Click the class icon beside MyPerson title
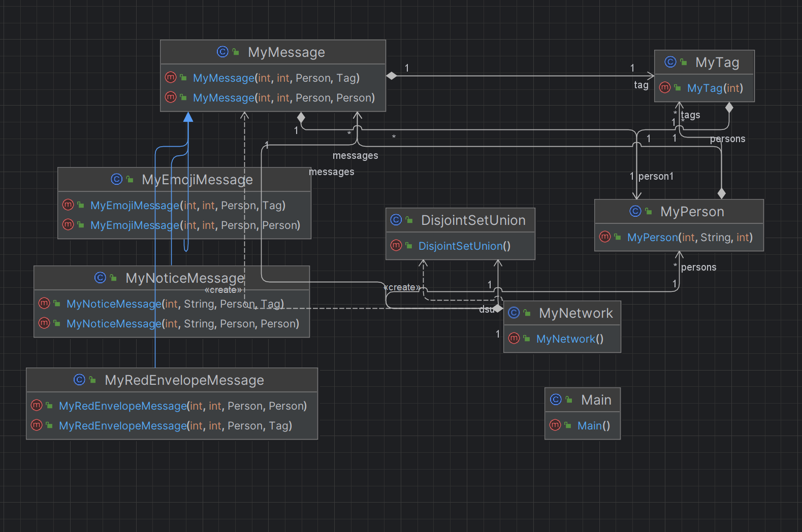Image resolution: width=802 pixels, height=532 pixels. pos(635,211)
